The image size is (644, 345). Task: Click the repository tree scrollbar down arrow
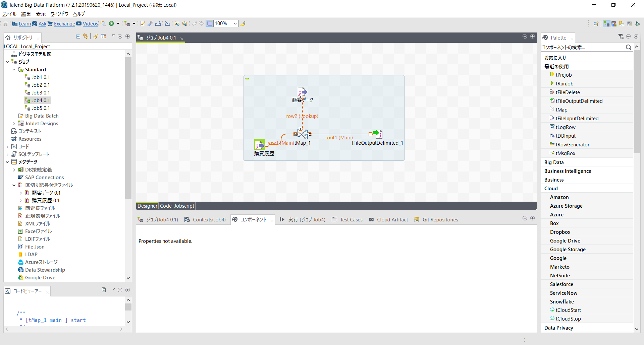(x=128, y=278)
